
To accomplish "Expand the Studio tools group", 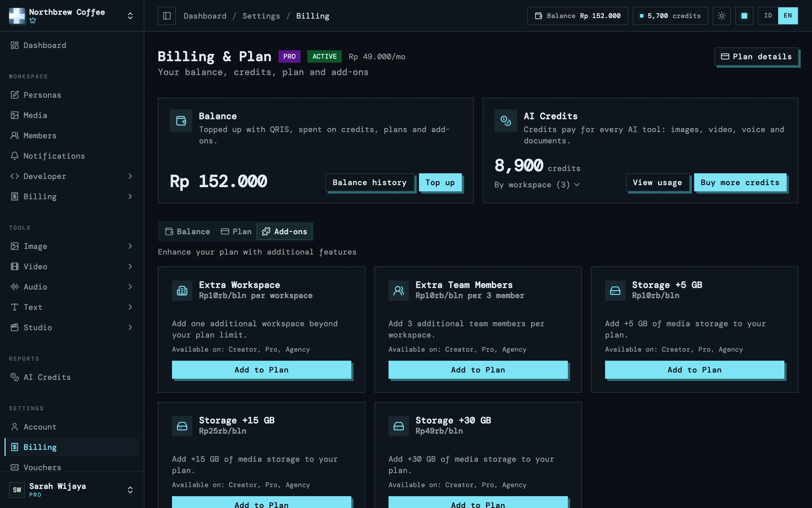I will tap(72, 328).
